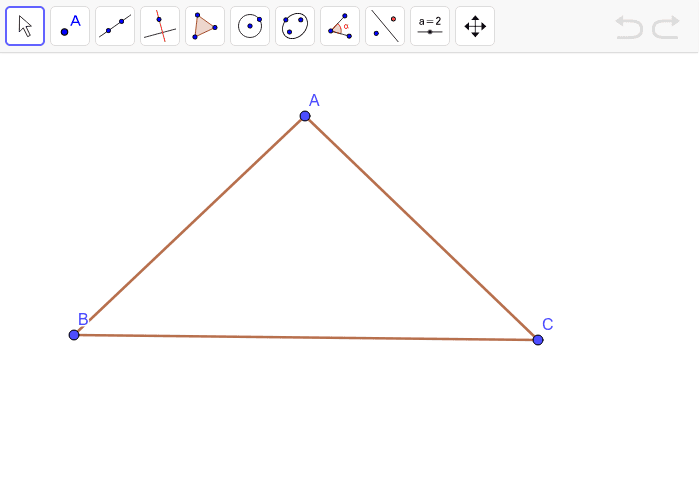The height and width of the screenshot is (500, 700).
Task: Pick the Perpendicular Line tool
Action: click(x=160, y=26)
